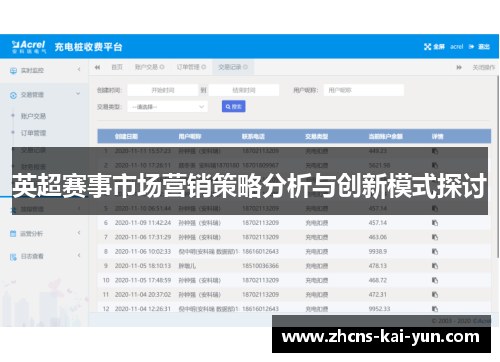Click the vertical scrollbar on the right
This screenshot has width=500, height=362.
tap(497, 167)
